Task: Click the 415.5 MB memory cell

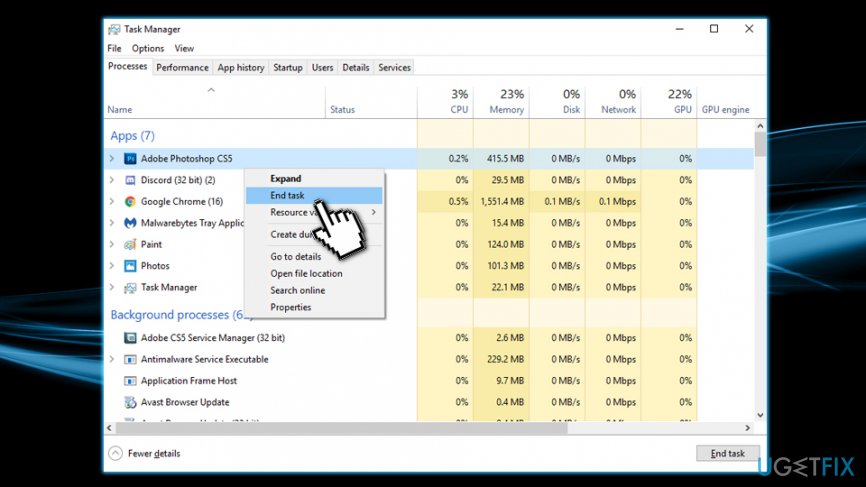Action: pos(501,158)
